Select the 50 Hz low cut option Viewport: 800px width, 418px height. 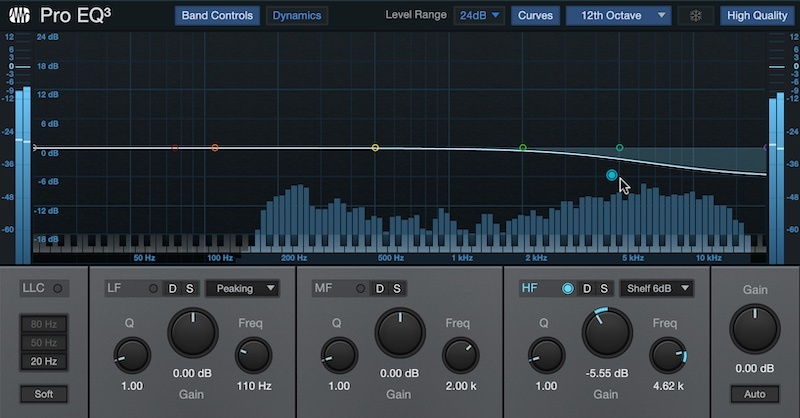(44, 342)
